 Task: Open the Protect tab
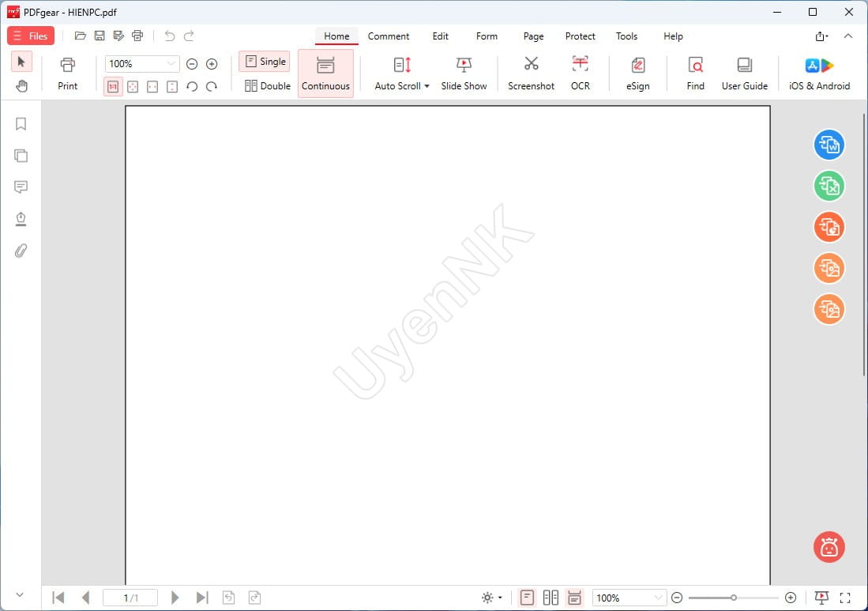click(581, 36)
